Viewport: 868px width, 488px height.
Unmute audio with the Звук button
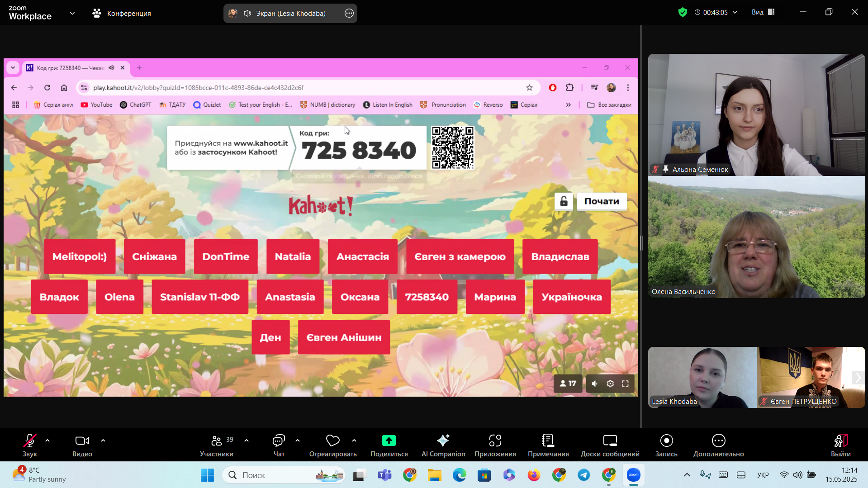[x=30, y=445]
